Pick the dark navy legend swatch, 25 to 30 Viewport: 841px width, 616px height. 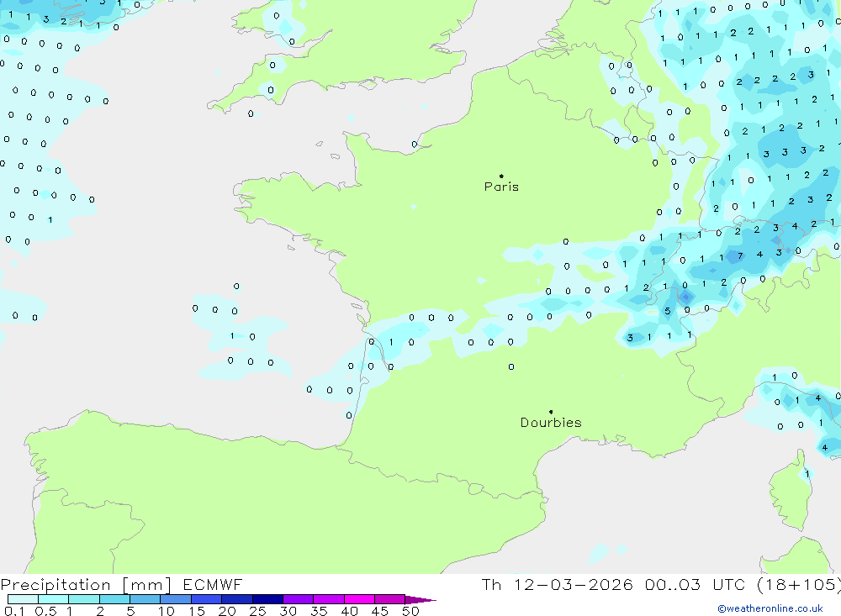[x=267, y=599]
